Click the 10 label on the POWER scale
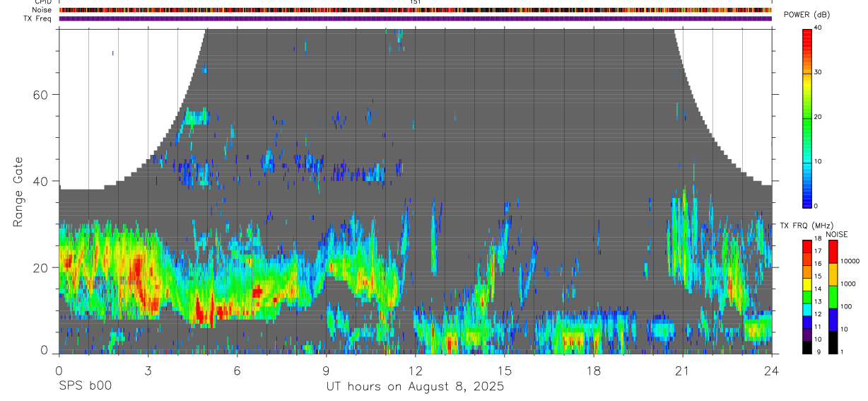 [x=818, y=161]
